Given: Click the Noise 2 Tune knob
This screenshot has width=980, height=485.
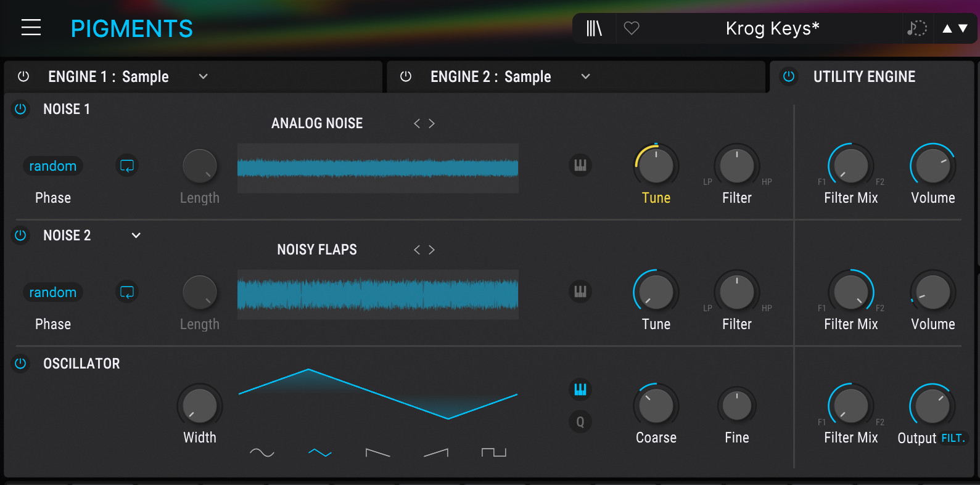Looking at the screenshot, I should coord(656,293).
